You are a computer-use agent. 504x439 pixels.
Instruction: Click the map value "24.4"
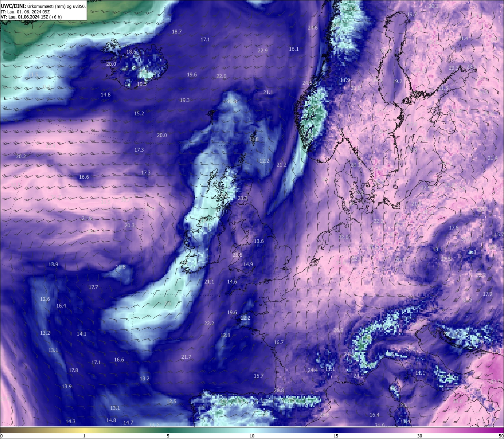point(313,370)
